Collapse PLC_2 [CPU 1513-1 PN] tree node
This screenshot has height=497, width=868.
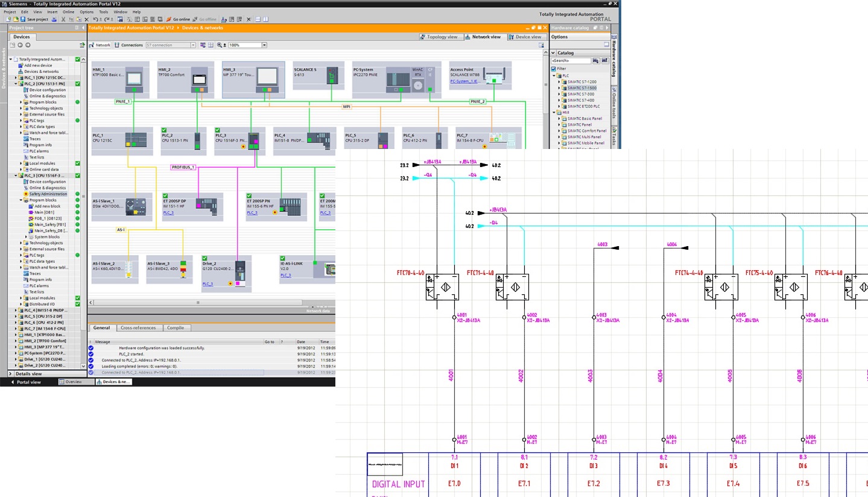pos(16,84)
